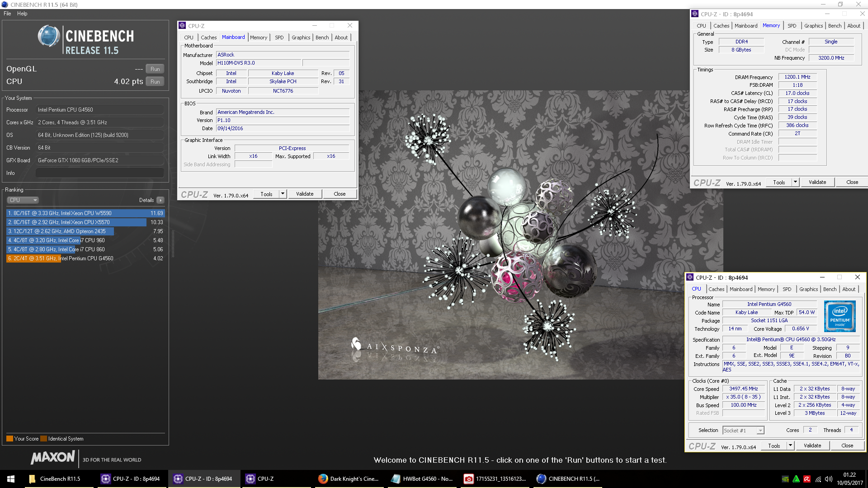Open the Ranking CPU dropdown
The height and width of the screenshot is (488, 868).
click(x=23, y=200)
